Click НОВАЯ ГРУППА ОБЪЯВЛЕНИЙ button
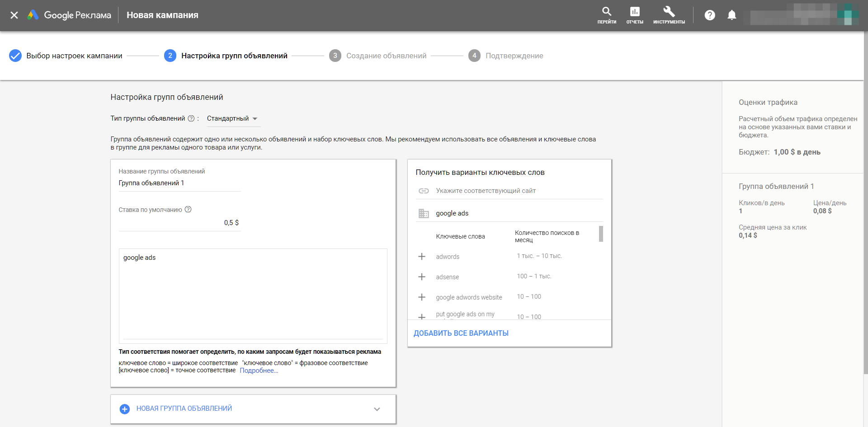 click(x=184, y=408)
